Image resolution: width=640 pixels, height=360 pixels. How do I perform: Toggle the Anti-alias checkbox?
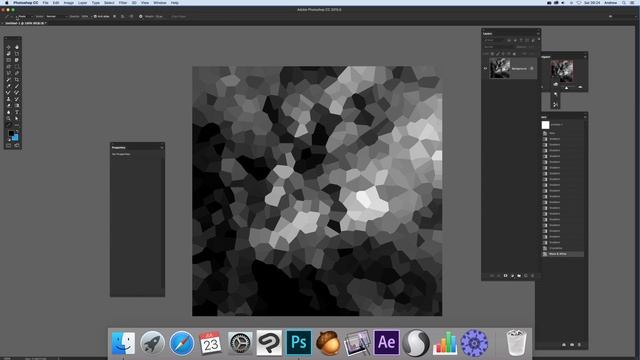coord(95,16)
